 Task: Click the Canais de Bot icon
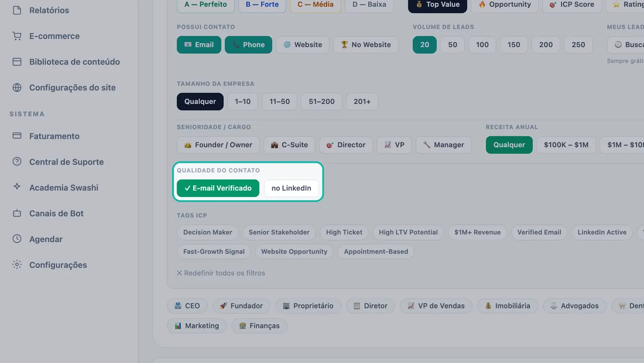[17, 213]
